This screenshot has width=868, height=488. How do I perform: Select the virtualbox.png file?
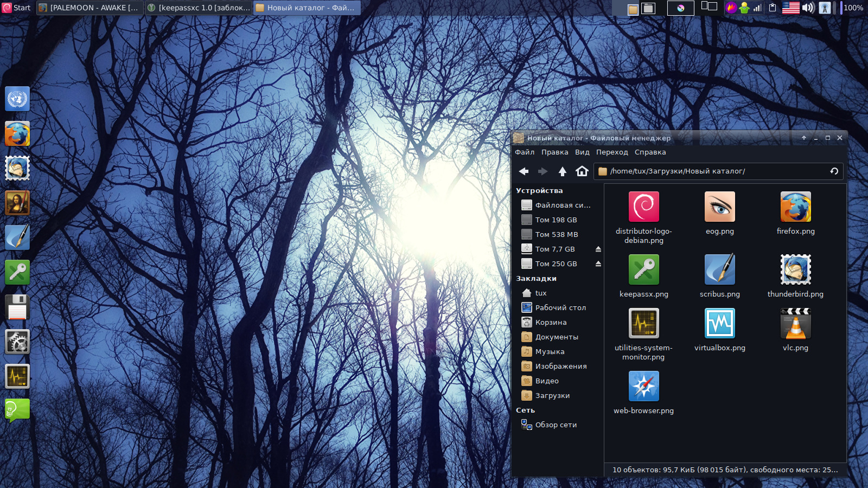coord(719,324)
